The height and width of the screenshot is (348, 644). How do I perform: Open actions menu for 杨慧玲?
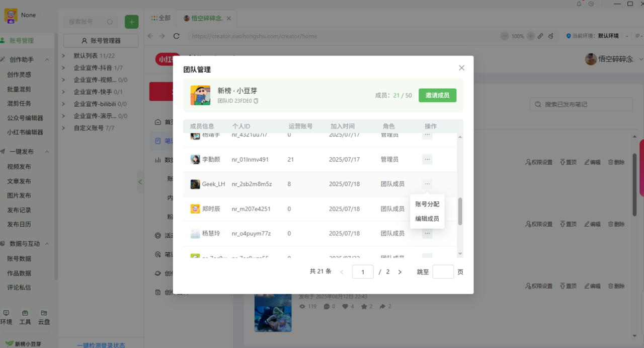[427, 233]
